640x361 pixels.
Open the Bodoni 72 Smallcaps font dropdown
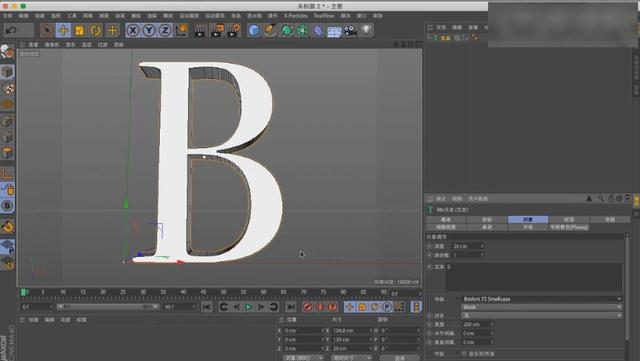[542, 299]
